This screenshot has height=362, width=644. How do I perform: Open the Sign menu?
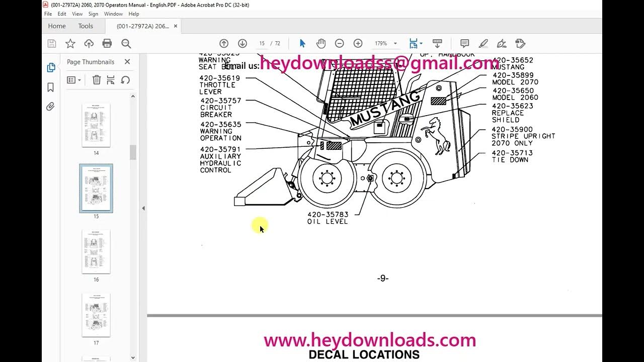coord(93,14)
